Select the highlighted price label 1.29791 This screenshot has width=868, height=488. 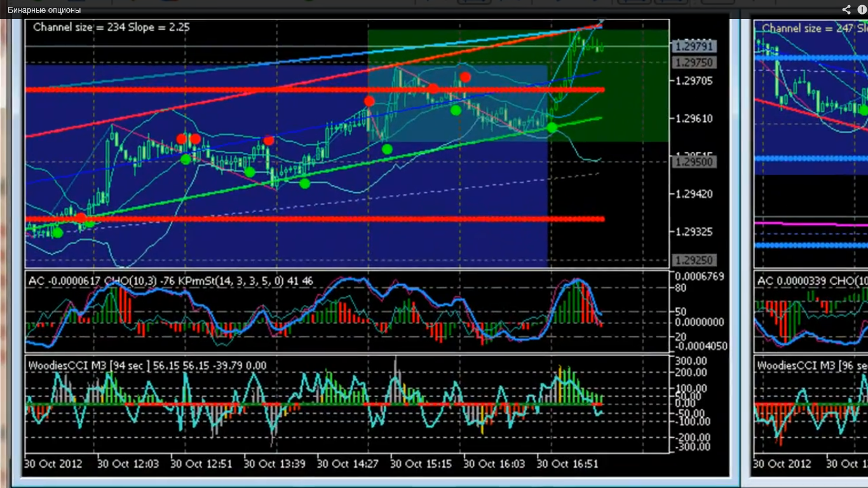[695, 46]
